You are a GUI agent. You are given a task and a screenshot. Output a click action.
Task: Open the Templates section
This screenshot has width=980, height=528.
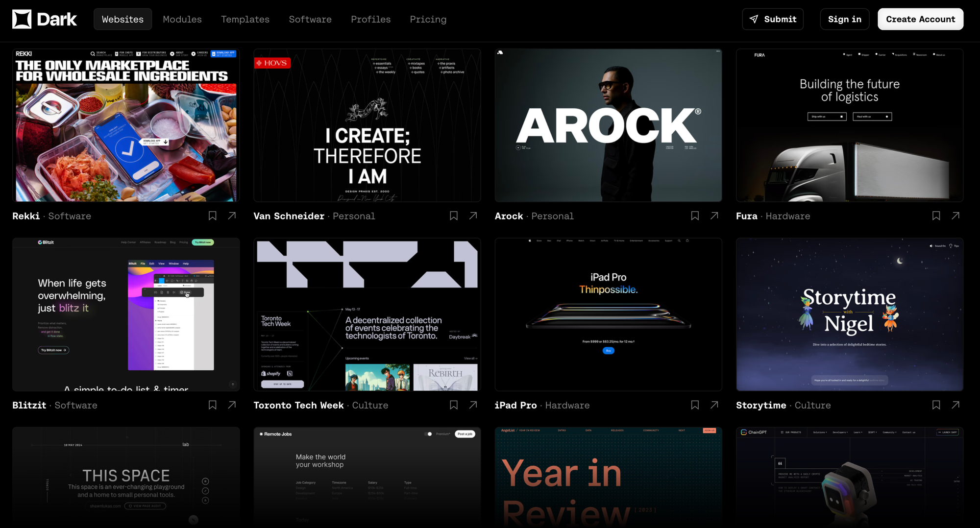[245, 19]
